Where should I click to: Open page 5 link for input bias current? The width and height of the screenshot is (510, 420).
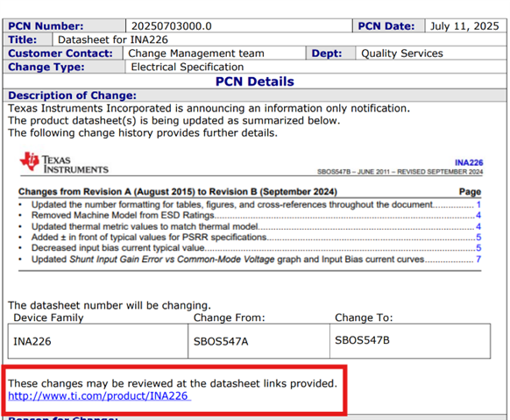pyautogui.click(x=478, y=248)
